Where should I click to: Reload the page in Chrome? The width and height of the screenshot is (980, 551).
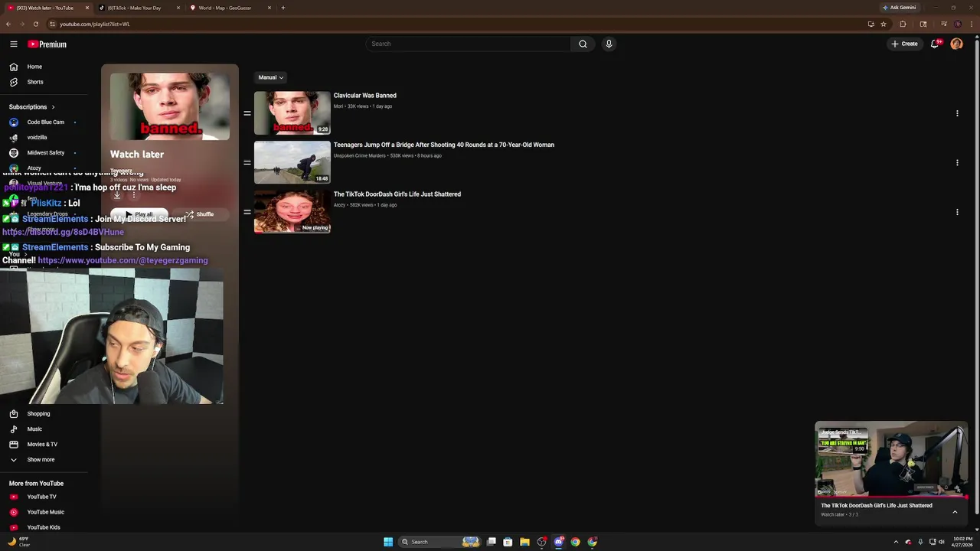[35, 24]
